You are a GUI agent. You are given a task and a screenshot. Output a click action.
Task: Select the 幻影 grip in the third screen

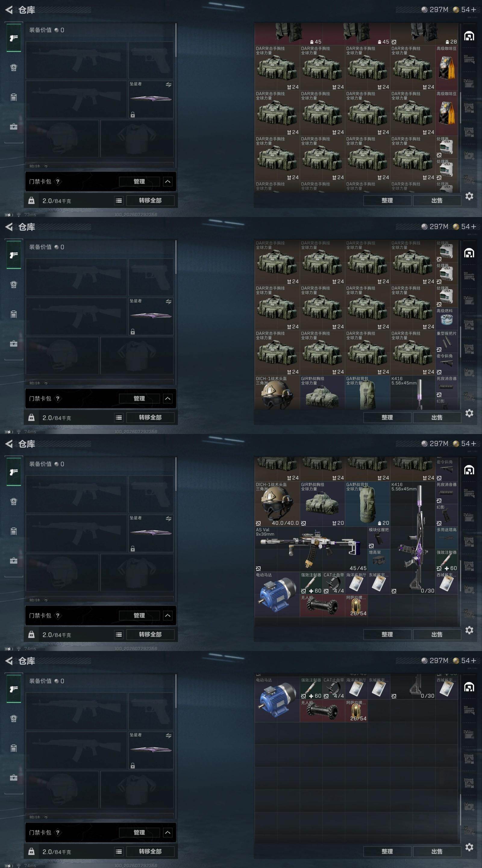point(447,515)
